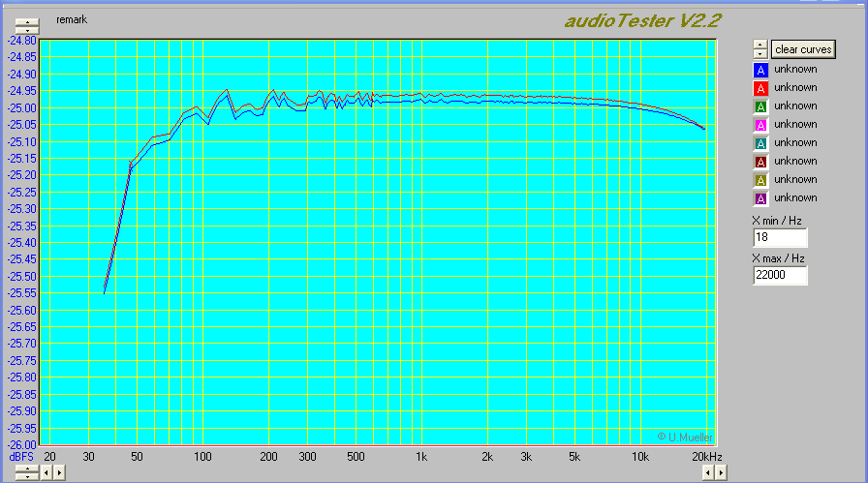Click the 10k frequency axis label
Screen dimensions: 868x483
[x=640, y=457]
